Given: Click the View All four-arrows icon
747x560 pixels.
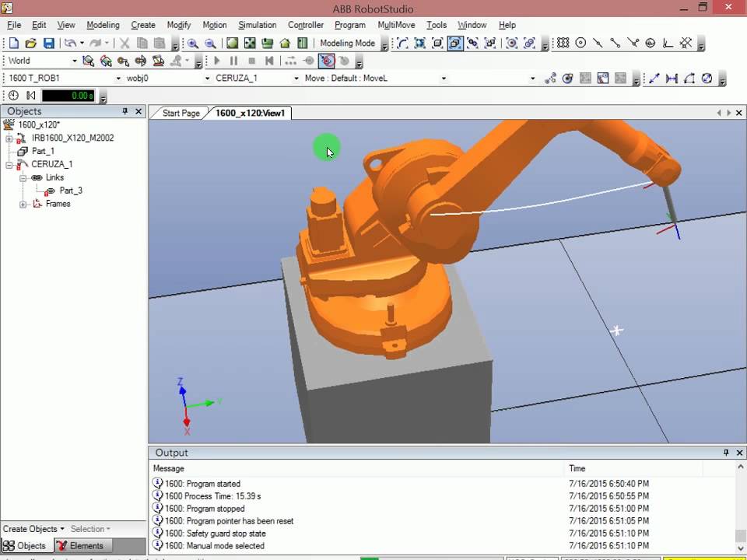Looking at the screenshot, I should [x=250, y=44].
